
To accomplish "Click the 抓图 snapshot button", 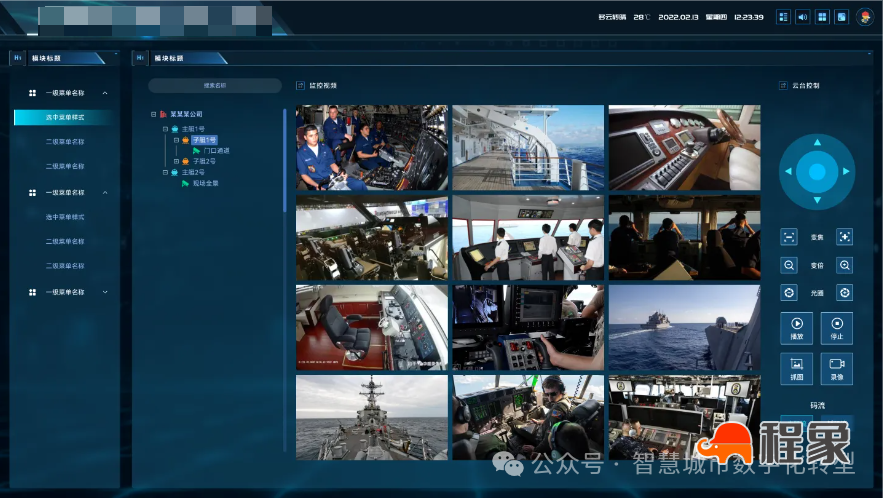I will (x=797, y=367).
